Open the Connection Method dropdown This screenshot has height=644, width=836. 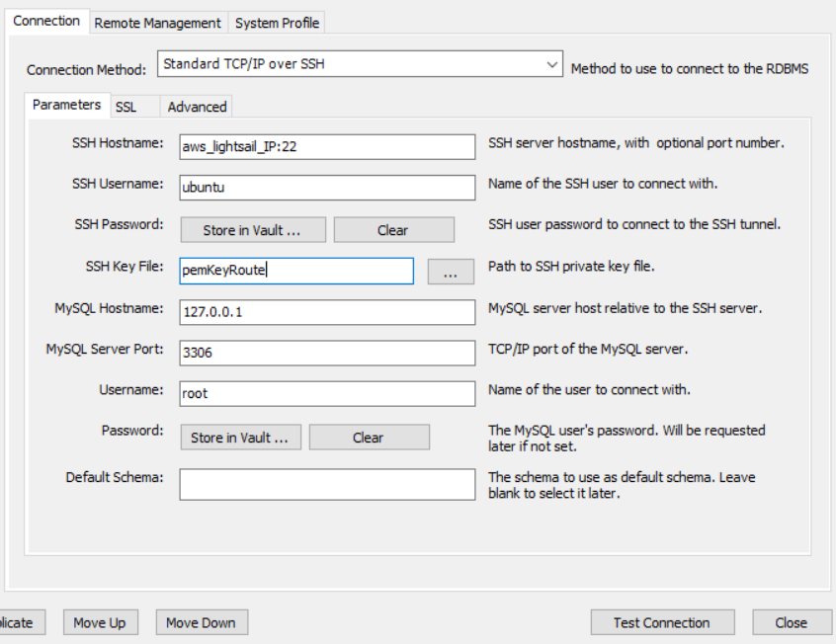(x=360, y=64)
